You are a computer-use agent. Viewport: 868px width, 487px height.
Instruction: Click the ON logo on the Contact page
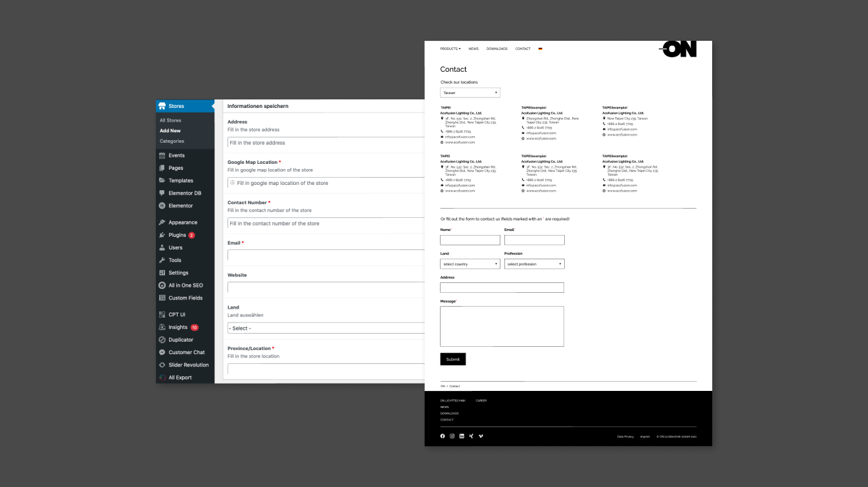pyautogui.click(x=678, y=49)
